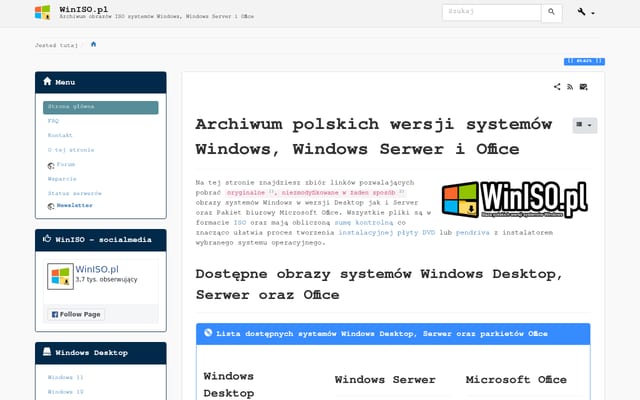The image size is (640, 400).
Task: Click the WinISO.pl Windows logo icon
Action: 42,13
